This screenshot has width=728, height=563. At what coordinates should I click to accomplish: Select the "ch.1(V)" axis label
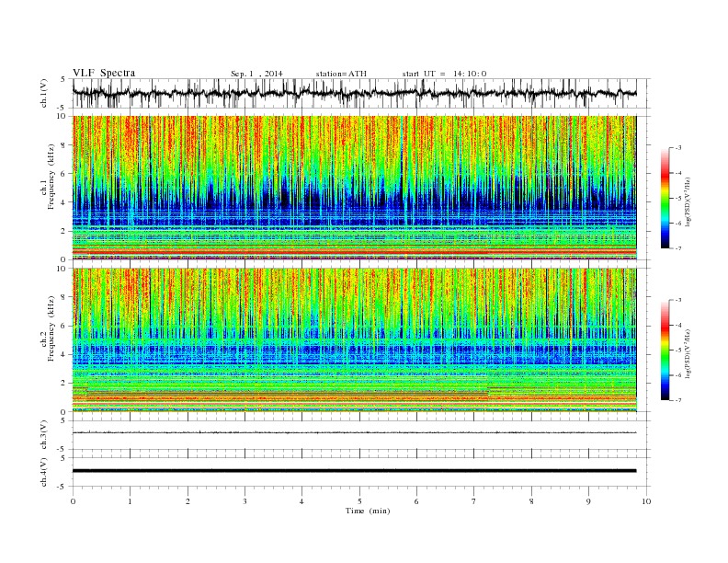43,93
